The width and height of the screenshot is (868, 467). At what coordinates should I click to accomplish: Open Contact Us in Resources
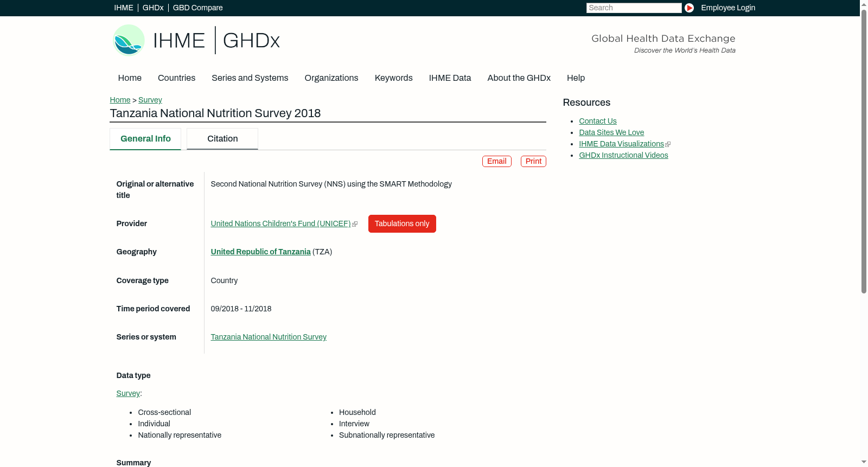[x=598, y=121]
